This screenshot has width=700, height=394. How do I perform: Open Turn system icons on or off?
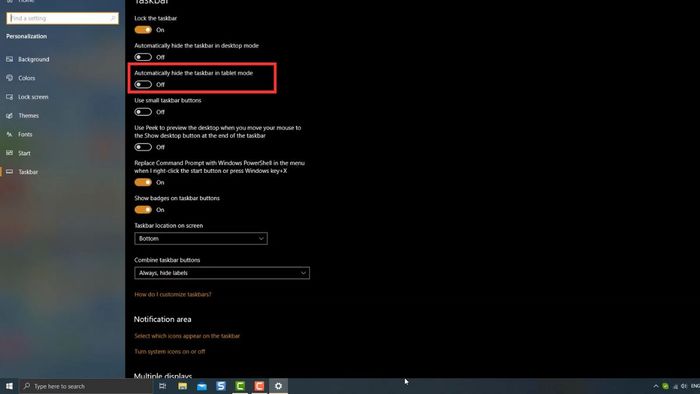click(170, 352)
